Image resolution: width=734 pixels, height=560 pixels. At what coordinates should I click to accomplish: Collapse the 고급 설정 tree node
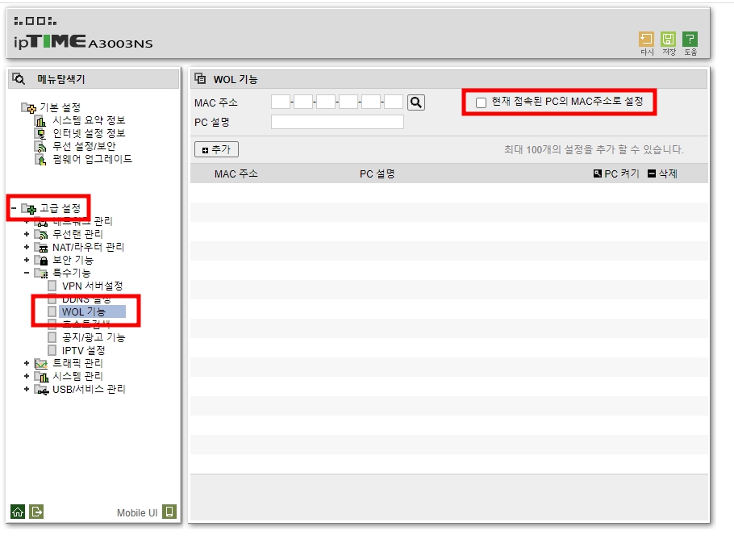(14, 208)
